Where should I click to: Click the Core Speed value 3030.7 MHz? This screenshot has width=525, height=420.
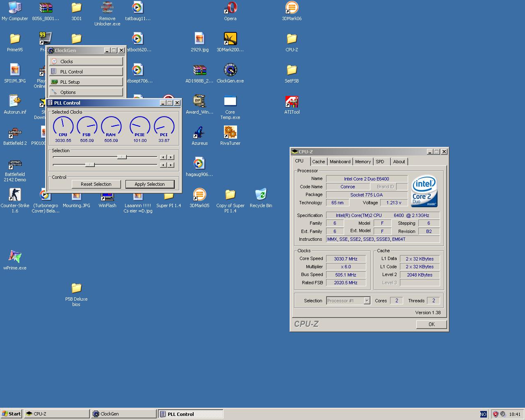(346, 259)
